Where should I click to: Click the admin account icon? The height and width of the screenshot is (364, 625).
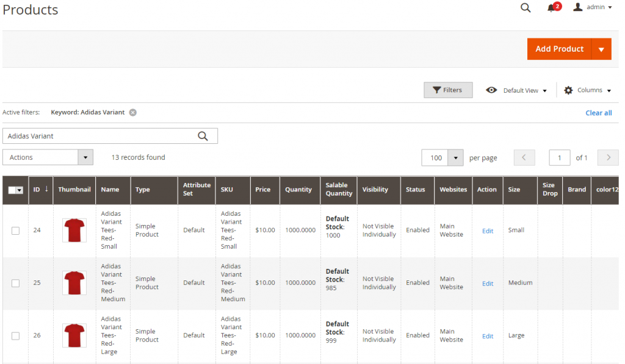pyautogui.click(x=577, y=7)
